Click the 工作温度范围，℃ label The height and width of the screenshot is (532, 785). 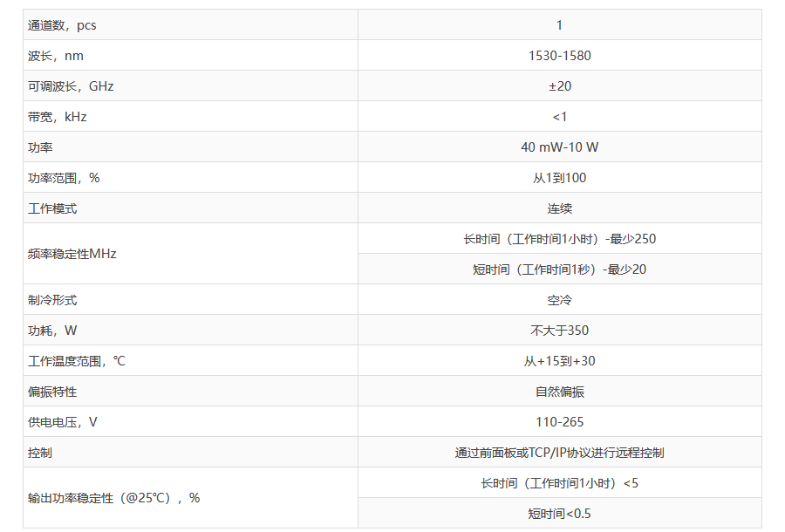pyautogui.click(x=77, y=361)
